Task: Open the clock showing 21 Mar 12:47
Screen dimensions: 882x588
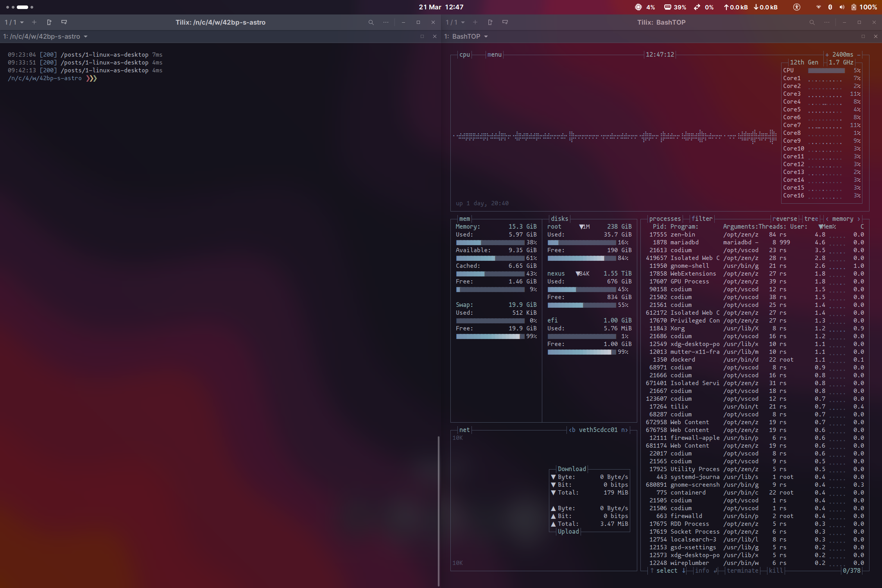Action: pyautogui.click(x=441, y=7)
